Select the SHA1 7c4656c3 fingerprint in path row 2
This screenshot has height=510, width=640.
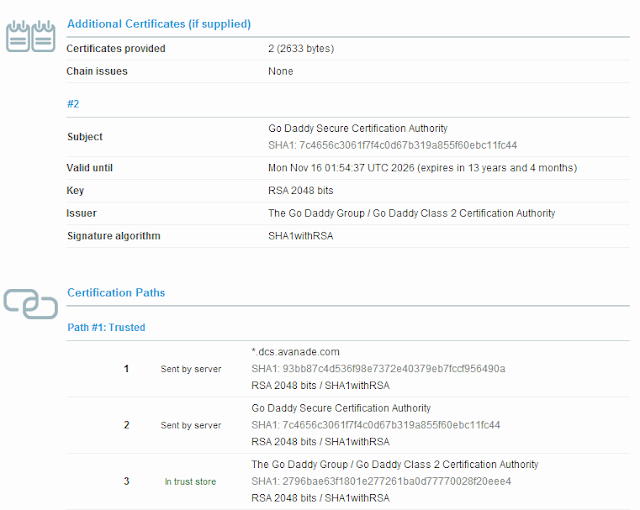point(376,425)
